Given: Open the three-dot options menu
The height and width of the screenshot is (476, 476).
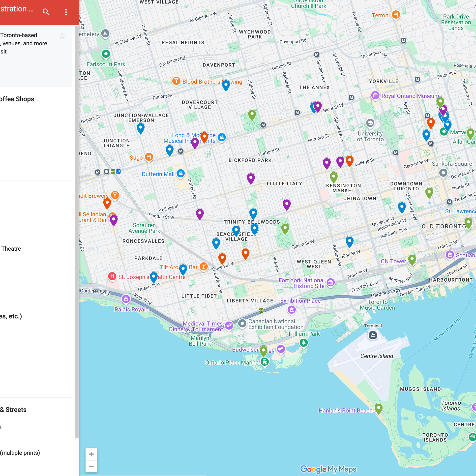Looking at the screenshot, I should (66, 12).
